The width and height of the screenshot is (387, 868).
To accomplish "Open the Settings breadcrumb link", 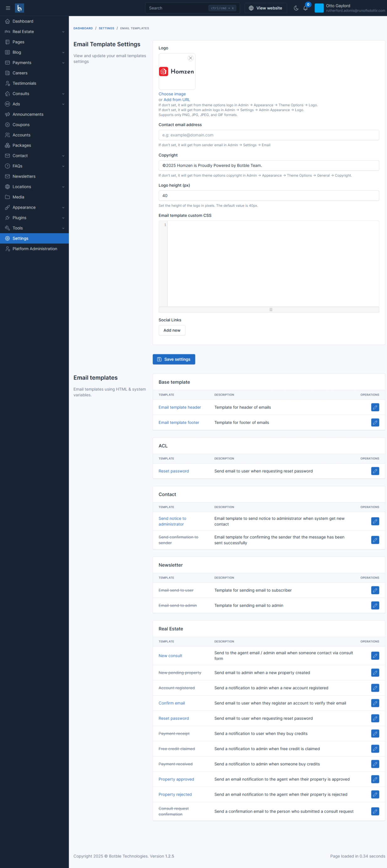I will [106, 28].
